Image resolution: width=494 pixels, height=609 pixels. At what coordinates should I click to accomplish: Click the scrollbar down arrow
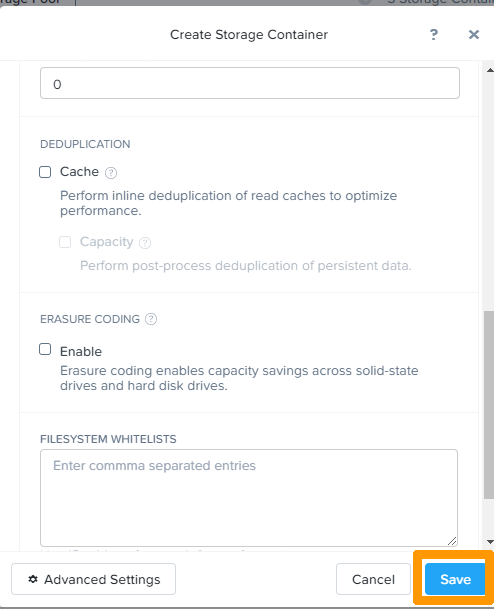pyautogui.click(x=490, y=542)
